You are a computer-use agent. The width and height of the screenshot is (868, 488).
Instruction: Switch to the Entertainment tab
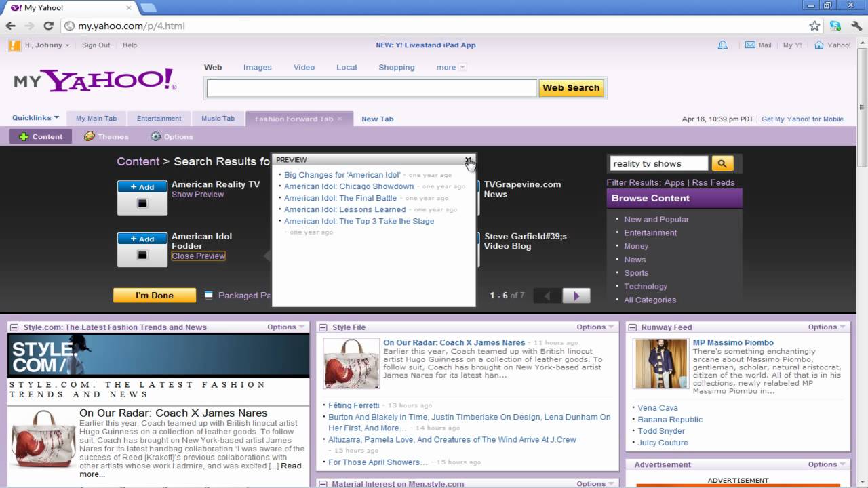[x=159, y=119]
